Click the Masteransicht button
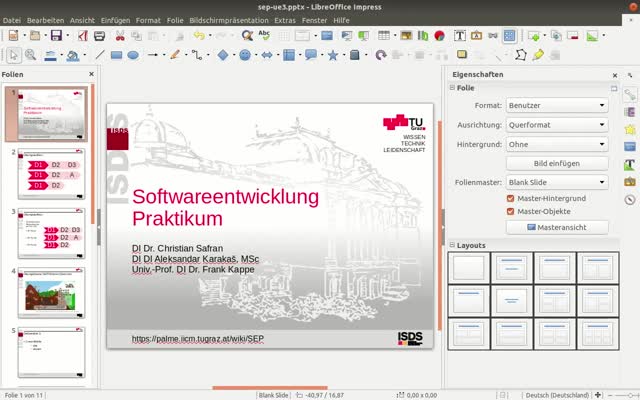 557,227
